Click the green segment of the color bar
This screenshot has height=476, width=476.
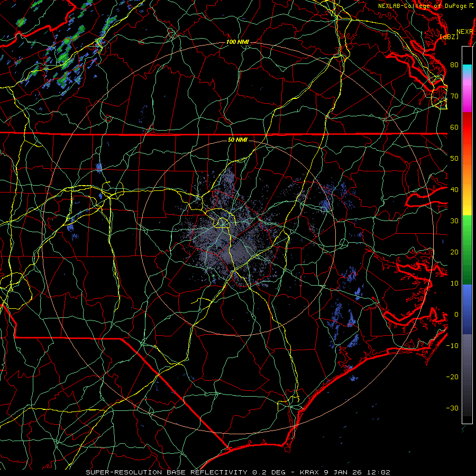[x=467, y=250]
